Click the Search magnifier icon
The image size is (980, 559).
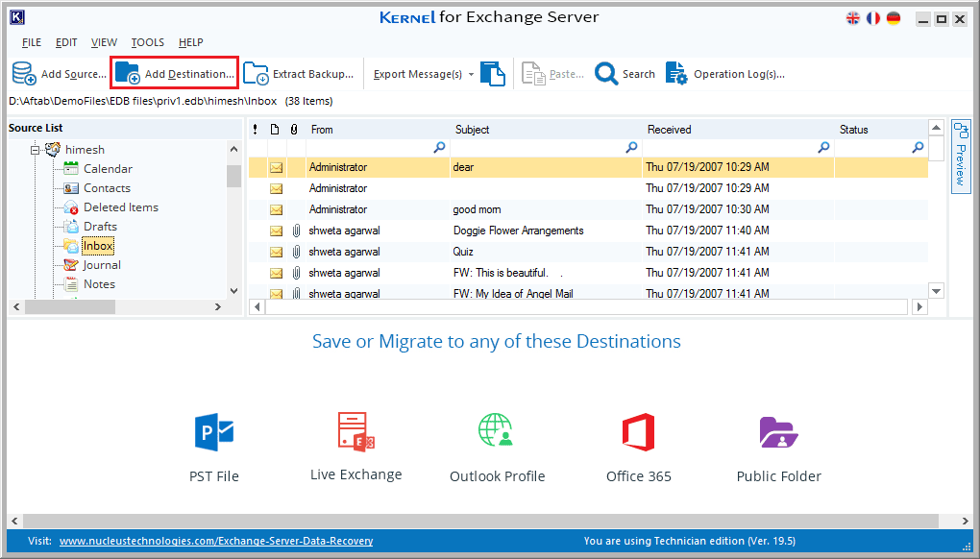click(605, 74)
